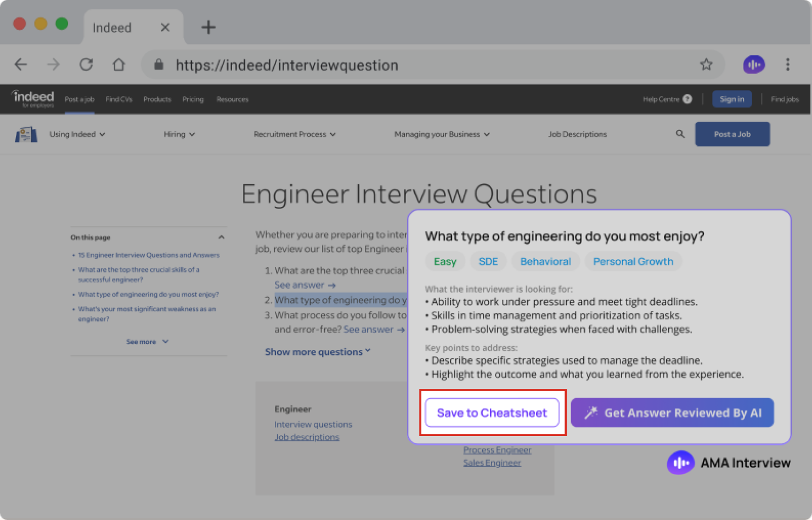Bookmark the page with the star icon
The width and height of the screenshot is (812, 520).
point(706,65)
